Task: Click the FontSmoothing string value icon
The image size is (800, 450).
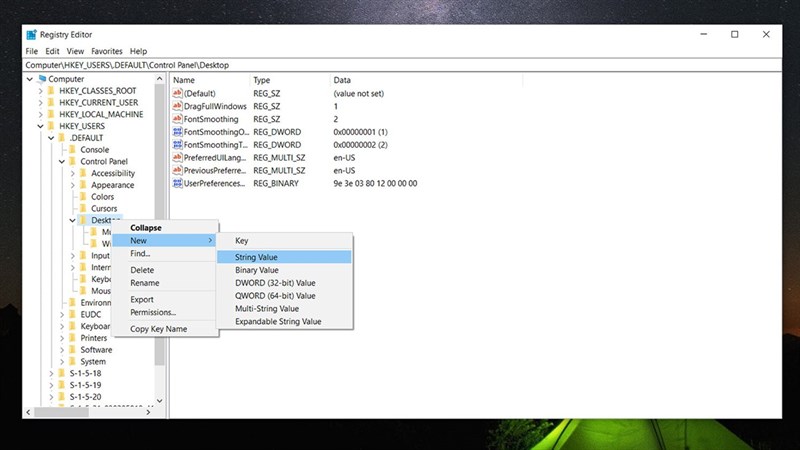Action: (177, 119)
